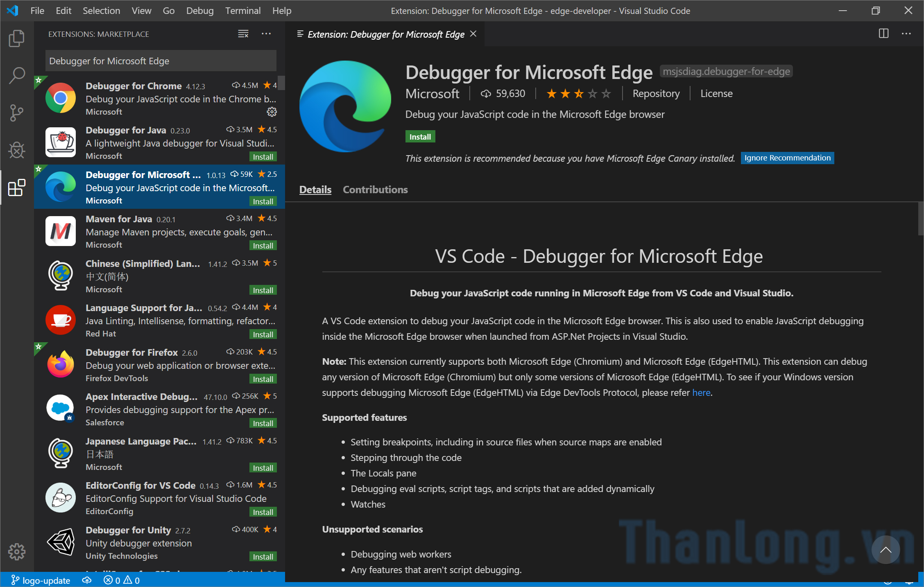Click logo-update branch in status bar
Viewport: 924px width, 587px height.
tap(41, 580)
